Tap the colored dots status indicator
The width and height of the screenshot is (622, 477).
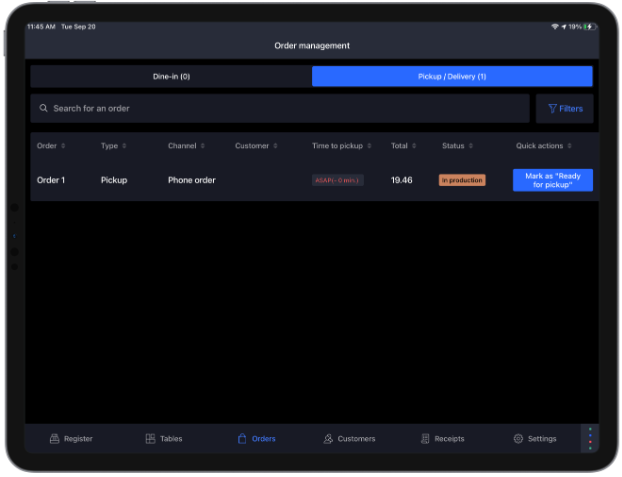click(590, 438)
